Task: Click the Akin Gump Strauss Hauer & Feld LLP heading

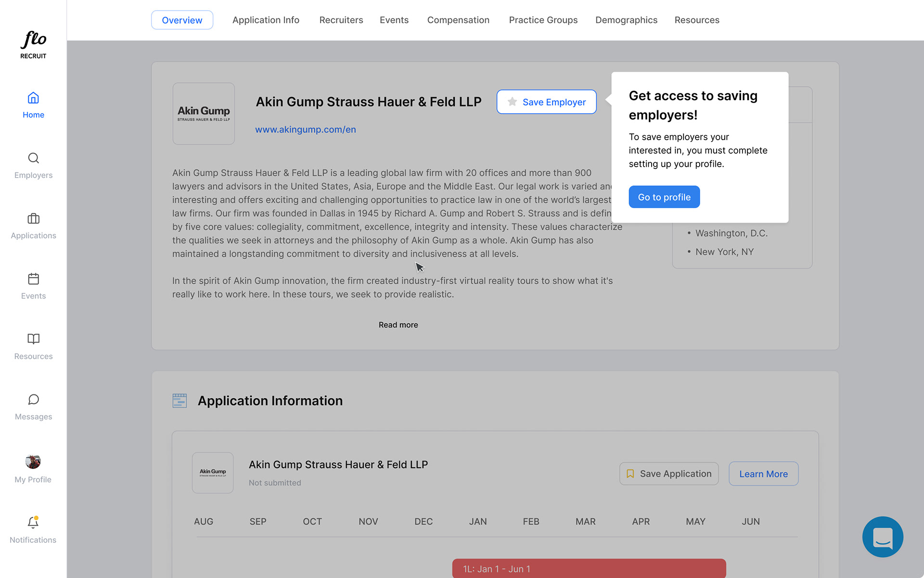Action: (368, 102)
